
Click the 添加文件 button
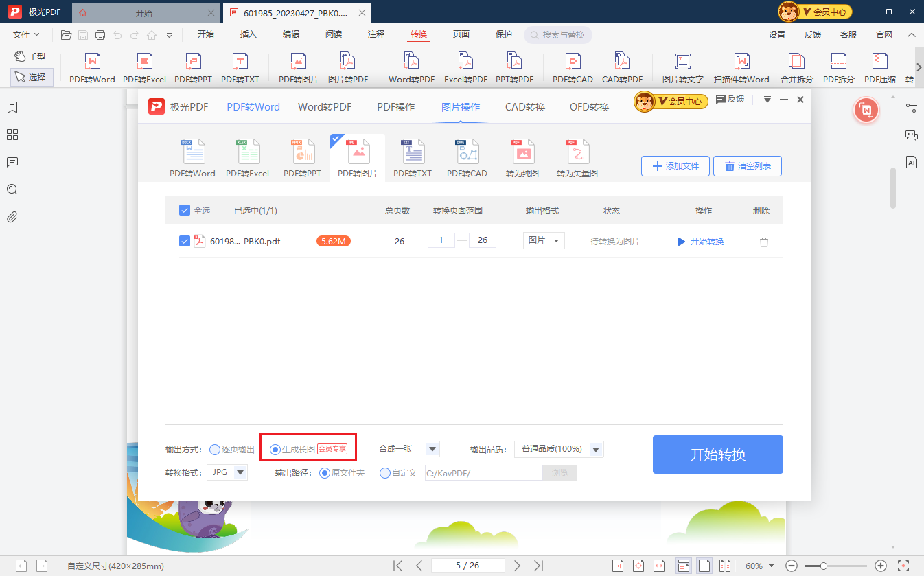pyautogui.click(x=675, y=166)
